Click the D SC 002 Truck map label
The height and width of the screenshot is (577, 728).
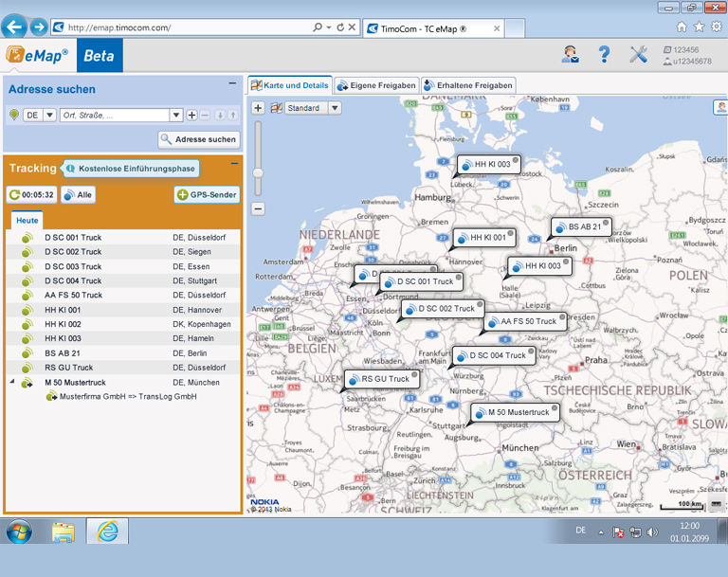click(443, 309)
